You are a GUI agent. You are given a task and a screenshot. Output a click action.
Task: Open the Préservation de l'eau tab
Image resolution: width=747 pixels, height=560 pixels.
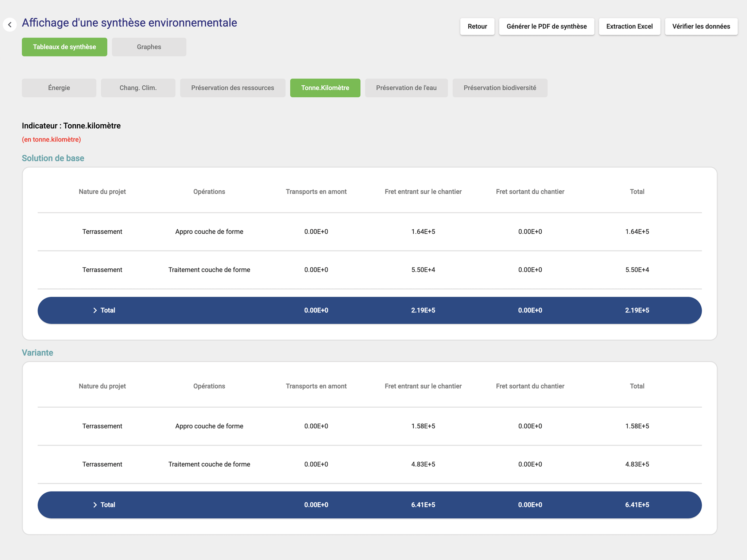[x=406, y=88]
